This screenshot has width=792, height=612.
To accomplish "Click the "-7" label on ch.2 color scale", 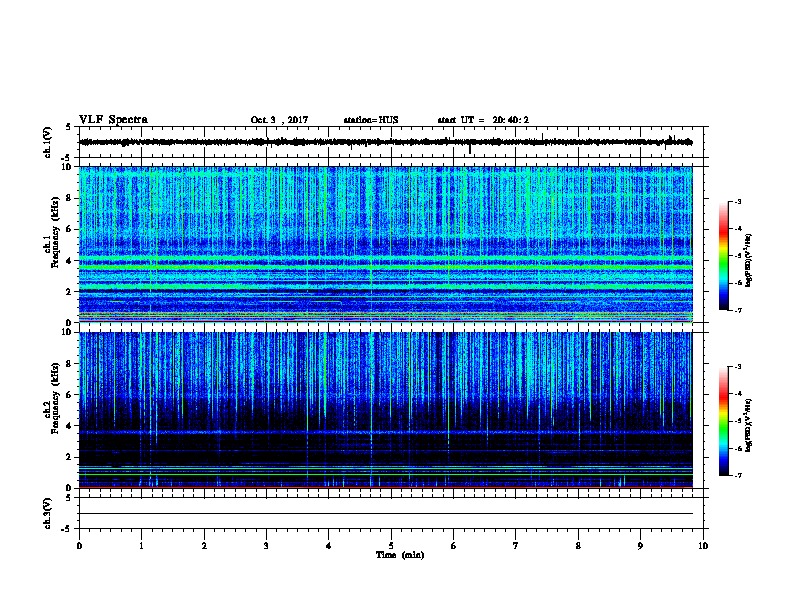I will [x=738, y=475].
